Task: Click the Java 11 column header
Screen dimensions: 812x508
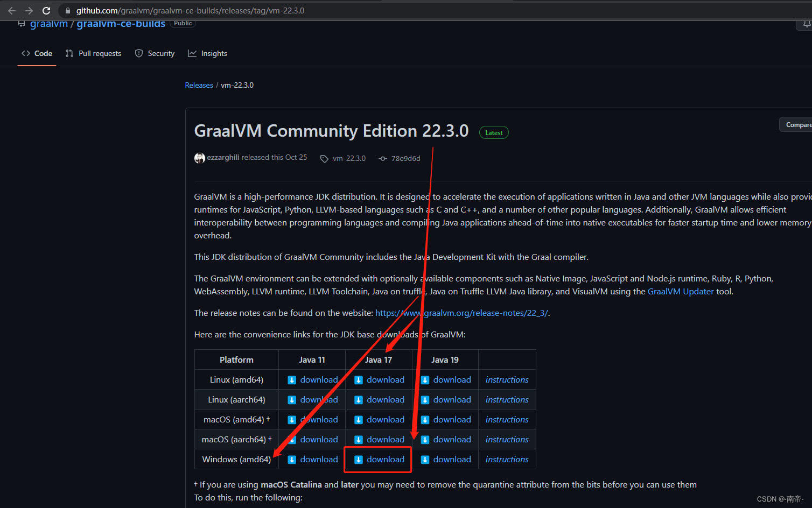Action: [x=312, y=359]
